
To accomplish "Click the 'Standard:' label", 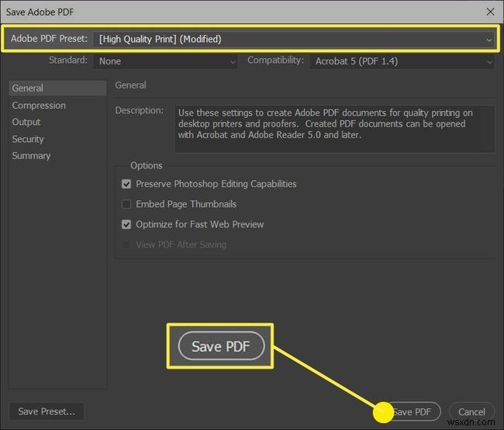I will (x=68, y=61).
